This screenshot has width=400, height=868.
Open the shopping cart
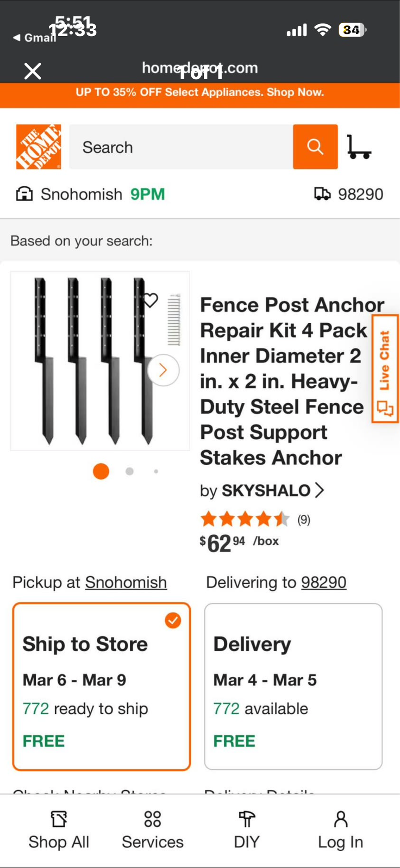click(x=359, y=147)
